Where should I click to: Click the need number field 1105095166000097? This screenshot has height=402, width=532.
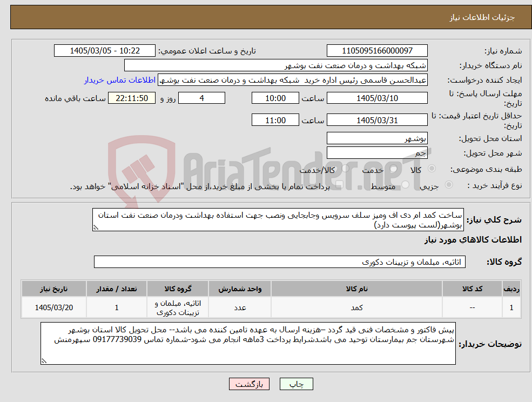pyautogui.click(x=377, y=51)
